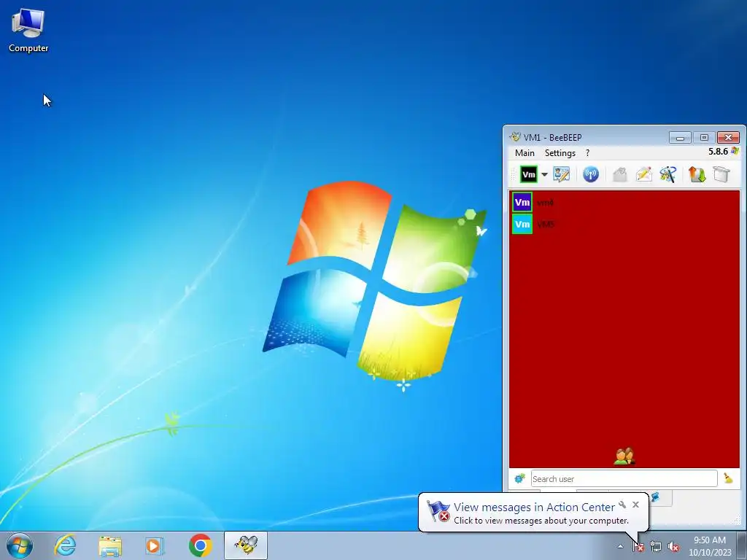Click Show desktop strip at taskbar end

(x=741, y=545)
